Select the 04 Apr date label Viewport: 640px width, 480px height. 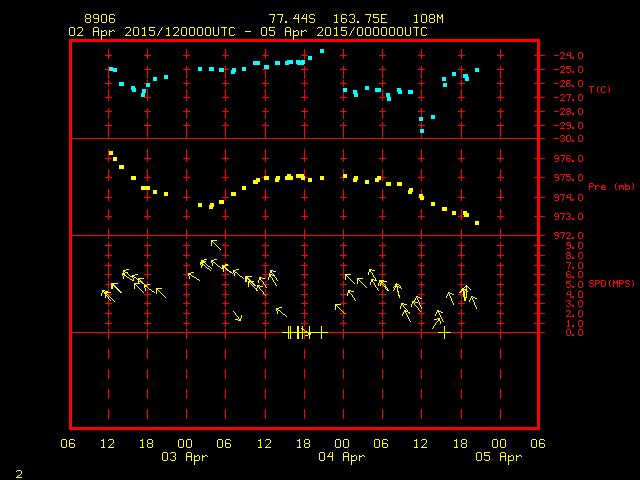341,457
